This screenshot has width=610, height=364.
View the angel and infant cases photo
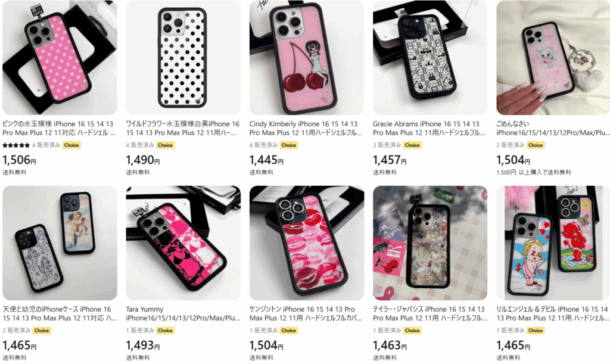point(60,243)
